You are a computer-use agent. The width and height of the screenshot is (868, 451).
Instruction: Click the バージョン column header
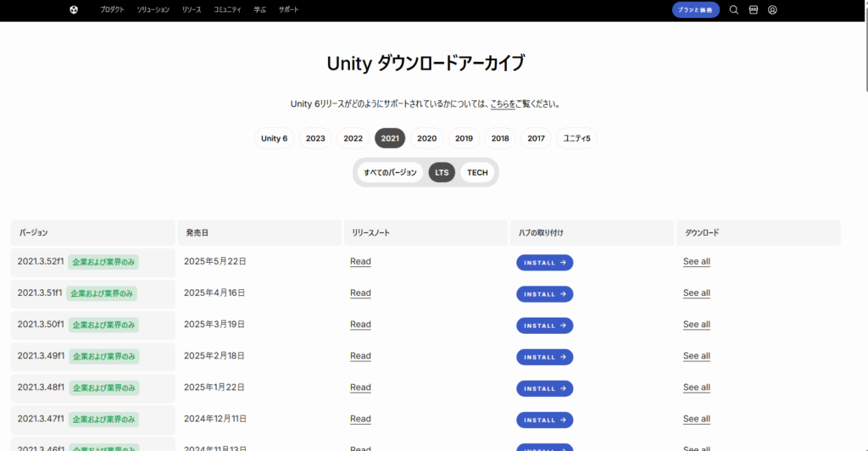coord(93,233)
